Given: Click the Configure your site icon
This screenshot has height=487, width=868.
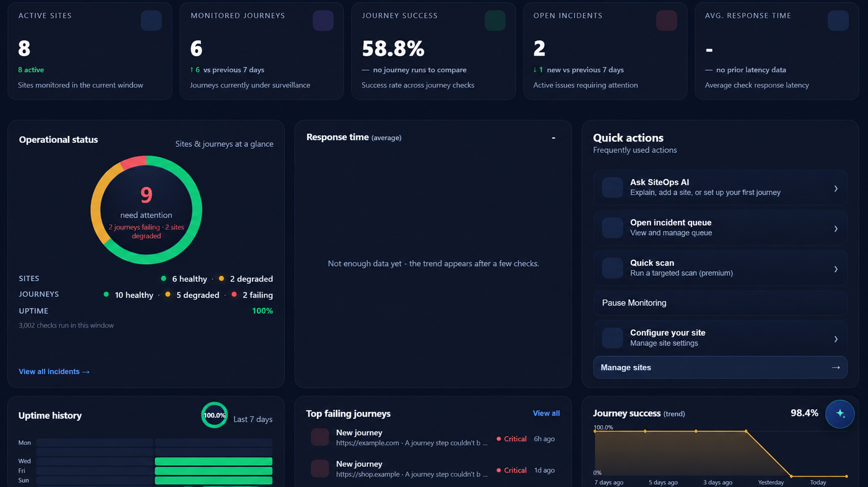Looking at the screenshot, I should tap(612, 338).
